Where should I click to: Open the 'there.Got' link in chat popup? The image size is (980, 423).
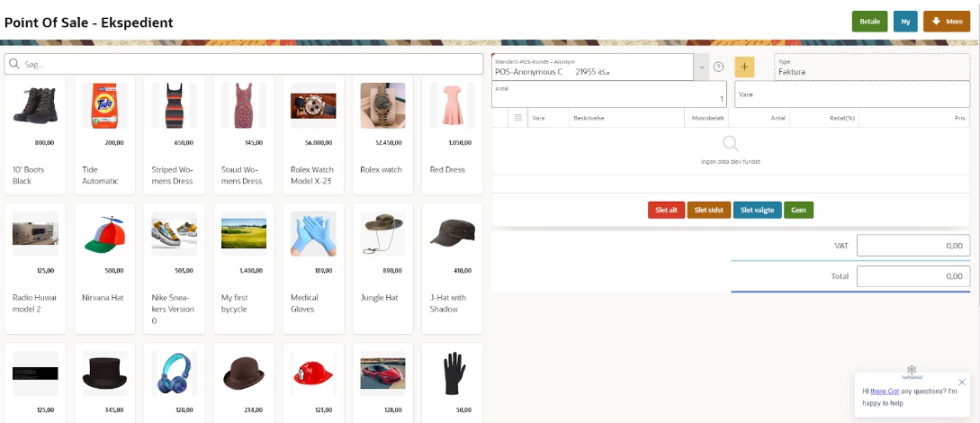(885, 391)
